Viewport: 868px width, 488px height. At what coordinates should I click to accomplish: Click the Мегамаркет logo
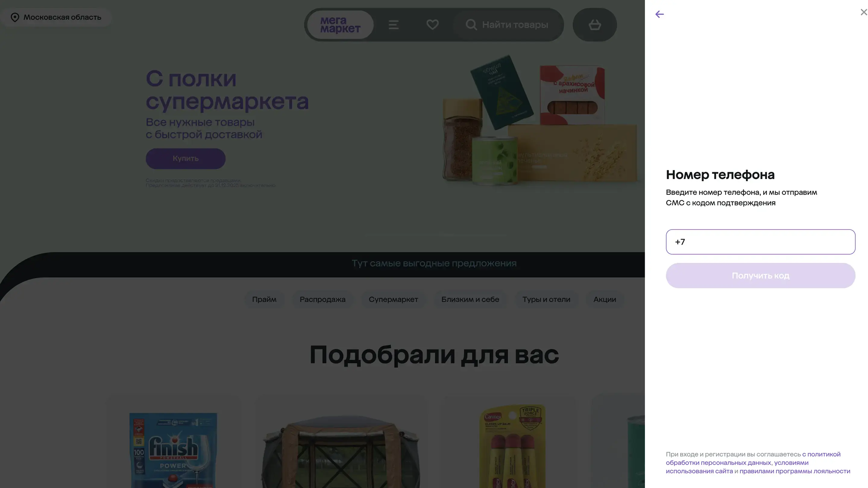coord(340,25)
